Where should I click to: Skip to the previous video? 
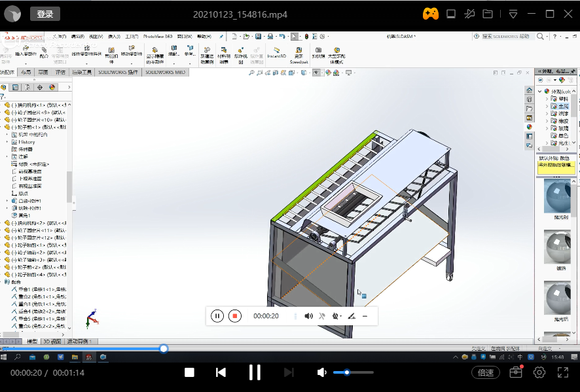221,372
